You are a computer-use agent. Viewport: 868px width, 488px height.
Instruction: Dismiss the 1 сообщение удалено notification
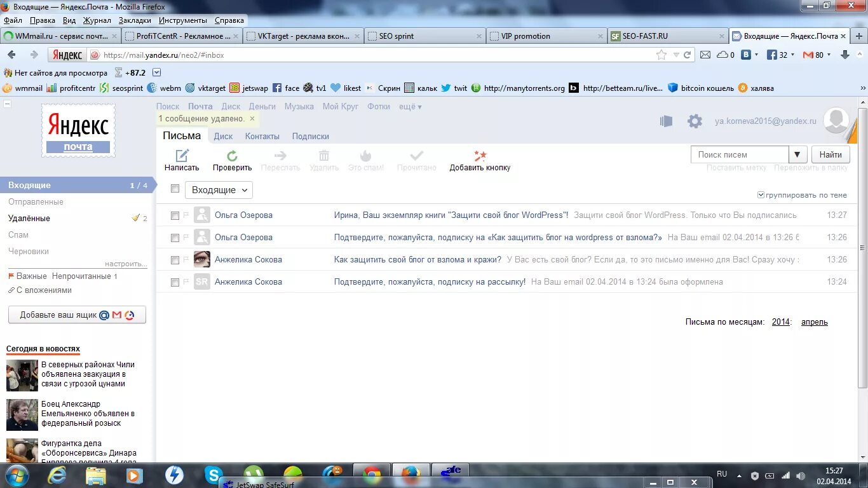coord(252,118)
